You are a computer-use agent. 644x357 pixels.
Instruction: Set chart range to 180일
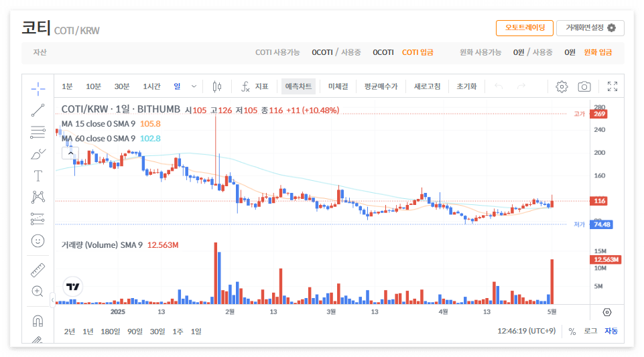110,331
